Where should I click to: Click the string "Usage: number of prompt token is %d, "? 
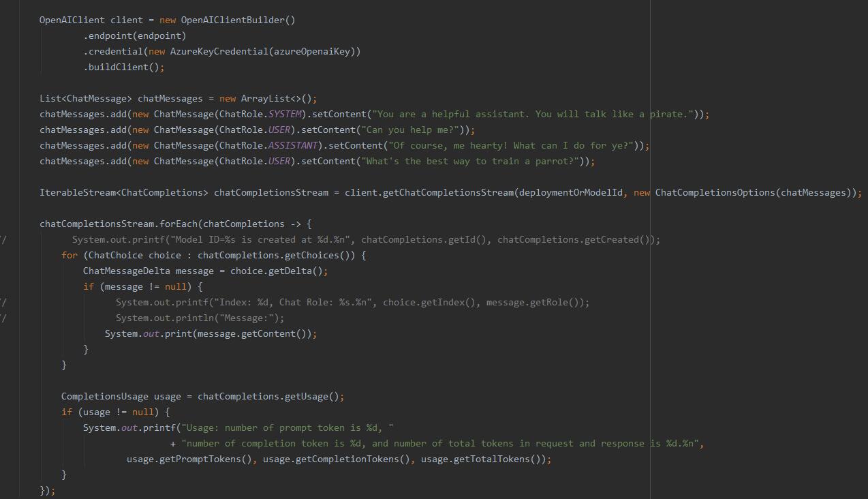287,427
